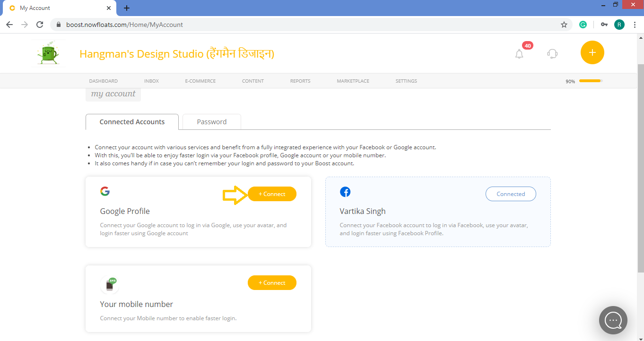Open a new browser tab

127,8
